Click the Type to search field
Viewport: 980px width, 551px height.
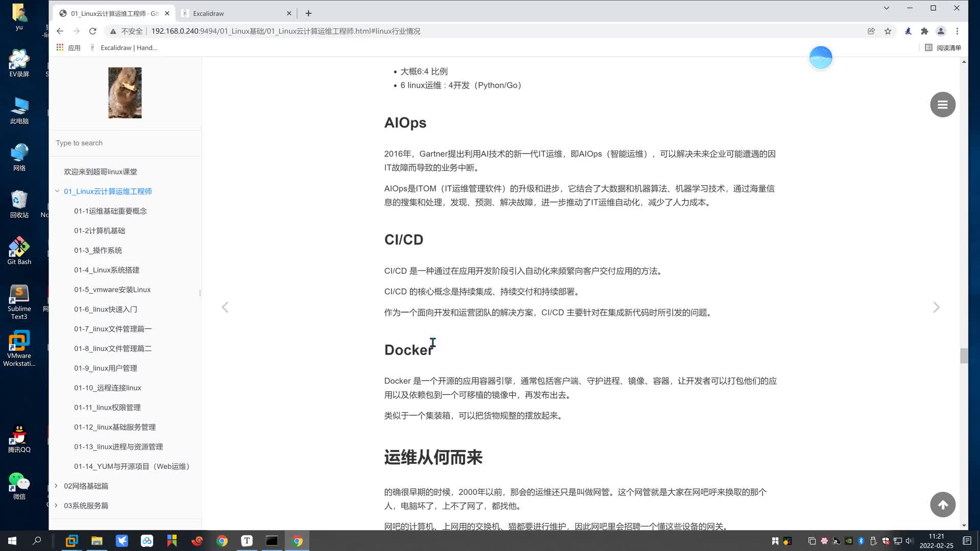pyautogui.click(x=125, y=143)
